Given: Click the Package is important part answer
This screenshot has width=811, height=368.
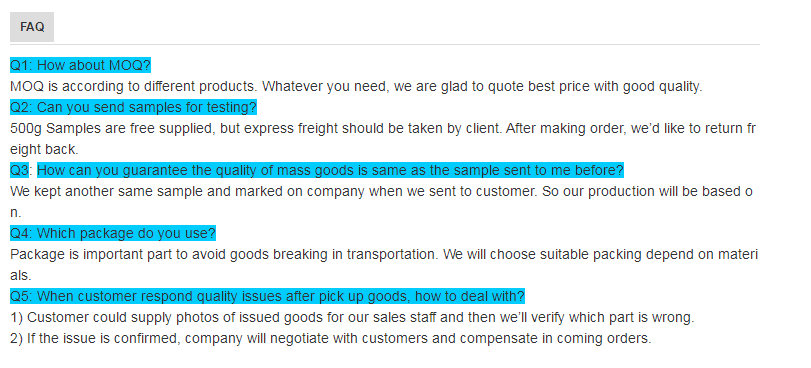Looking at the screenshot, I should tap(384, 255).
